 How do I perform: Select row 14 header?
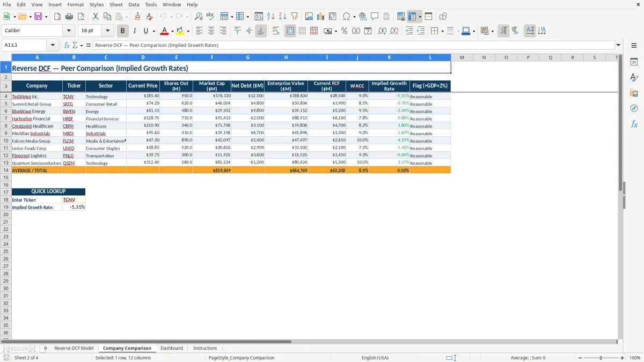[x=5, y=170]
